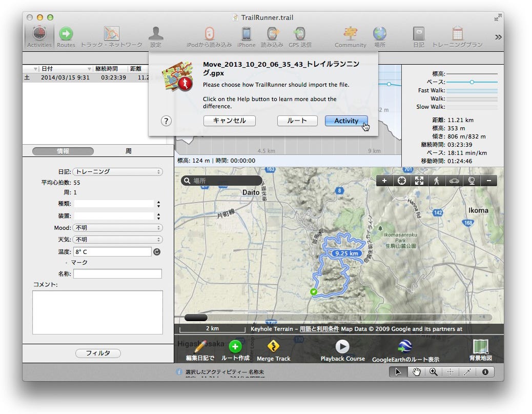Select the hand pan tool
The width and height of the screenshot is (532, 414).
pyautogui.click(x=416, y=372)
